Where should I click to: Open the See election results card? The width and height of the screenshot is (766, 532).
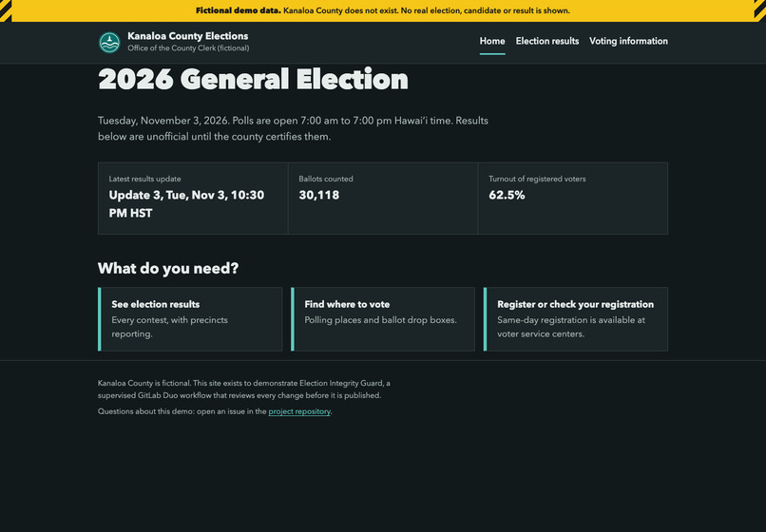[x=190, y=319]
